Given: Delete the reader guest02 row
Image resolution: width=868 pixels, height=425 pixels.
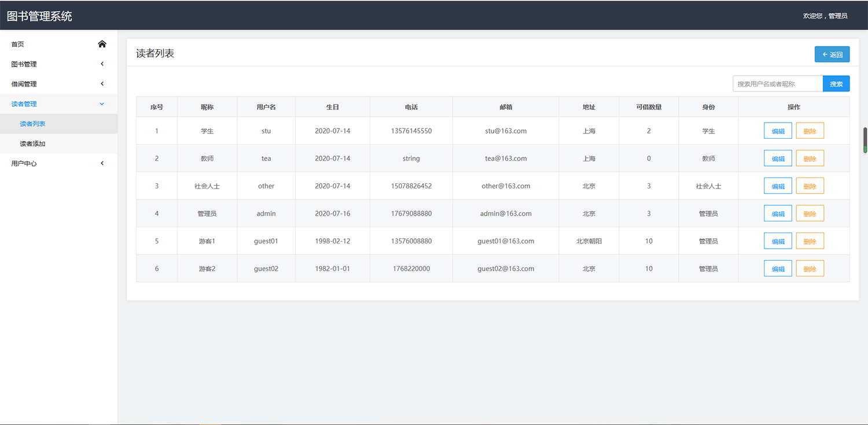Looking at the screenshot, I should coord(810,269).
